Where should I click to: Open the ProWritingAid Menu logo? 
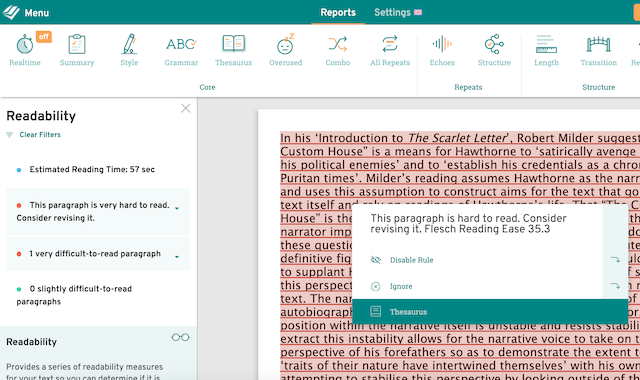click(x=11, y=12)
